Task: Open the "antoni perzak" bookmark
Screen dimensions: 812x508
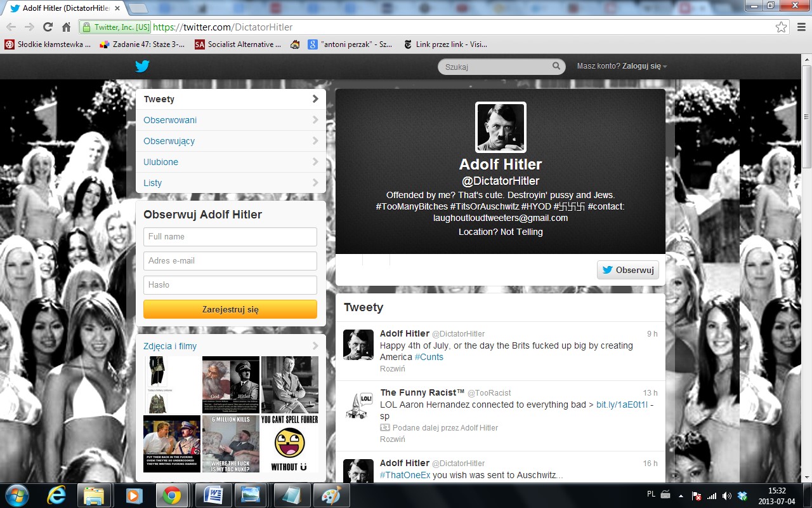Action: click(x=351, y=44)
